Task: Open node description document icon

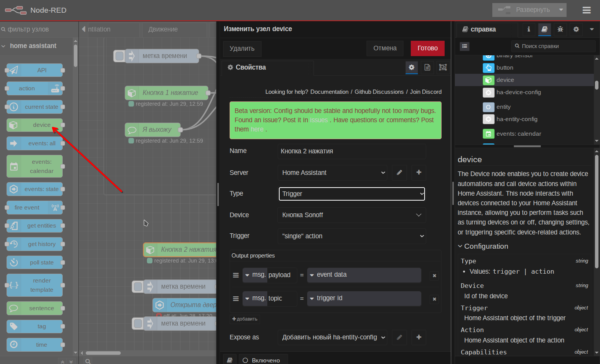Action: (427, 67)
